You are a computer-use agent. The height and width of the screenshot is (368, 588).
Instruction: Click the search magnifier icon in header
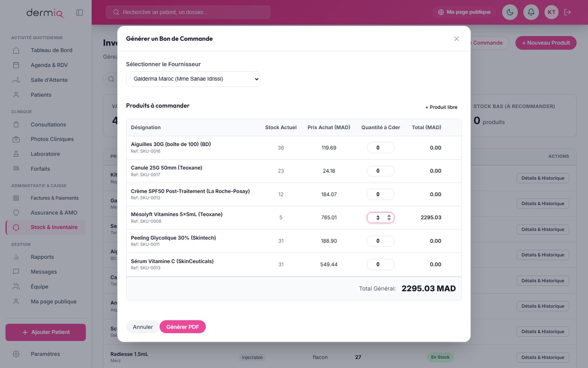click(x=116, y=12)
